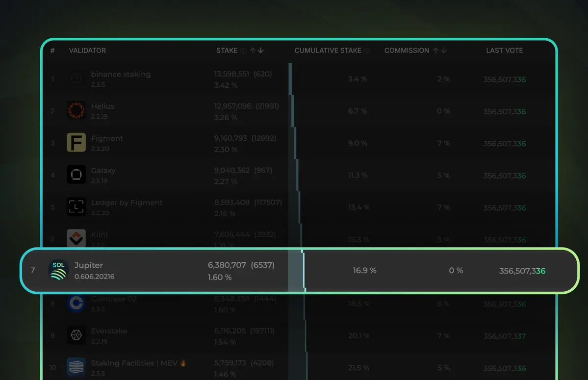Click Galaxy stake value 9,040,362

coord(232,170)
